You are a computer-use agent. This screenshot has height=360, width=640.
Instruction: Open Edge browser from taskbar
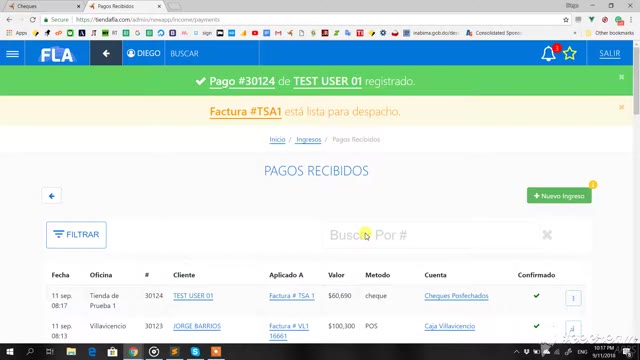pos(92,351)
